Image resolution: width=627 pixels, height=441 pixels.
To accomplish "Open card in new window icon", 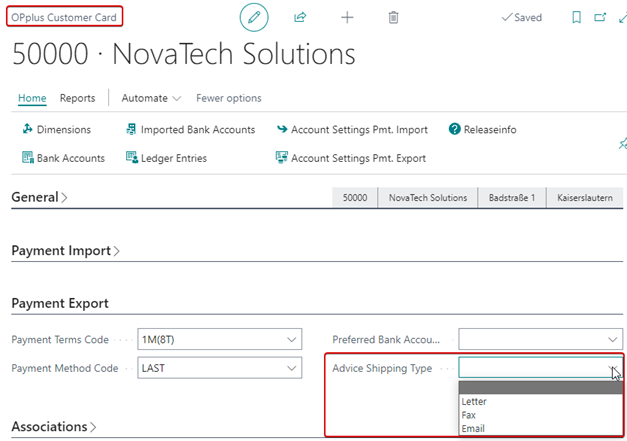I will 601,18.
